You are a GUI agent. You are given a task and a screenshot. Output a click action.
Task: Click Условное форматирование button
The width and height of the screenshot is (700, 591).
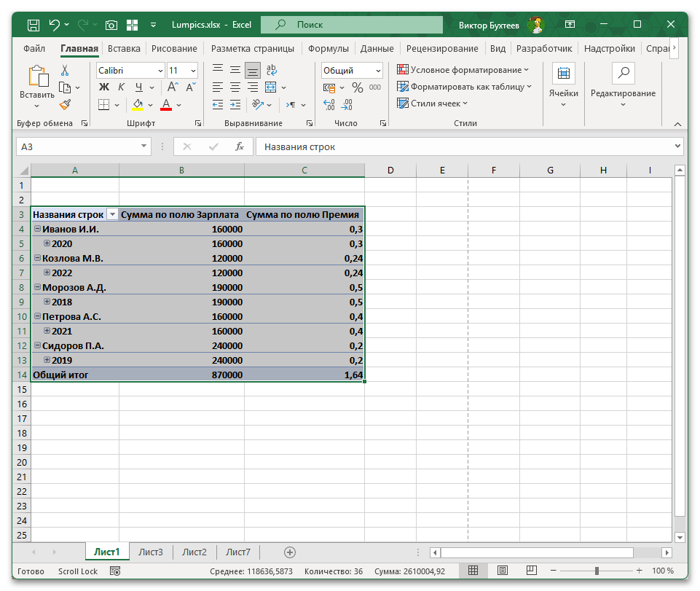coord(463,70)
